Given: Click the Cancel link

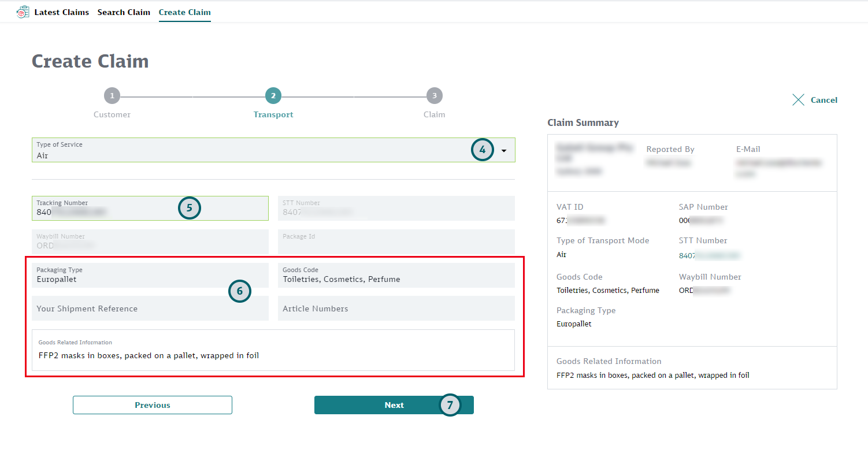Looking at the screenshot, I should (824, 99).
